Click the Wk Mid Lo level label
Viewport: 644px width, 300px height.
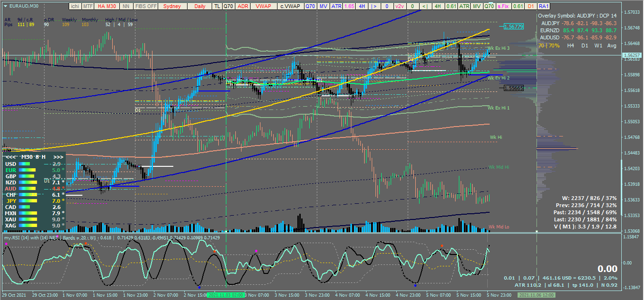point(499,227)
